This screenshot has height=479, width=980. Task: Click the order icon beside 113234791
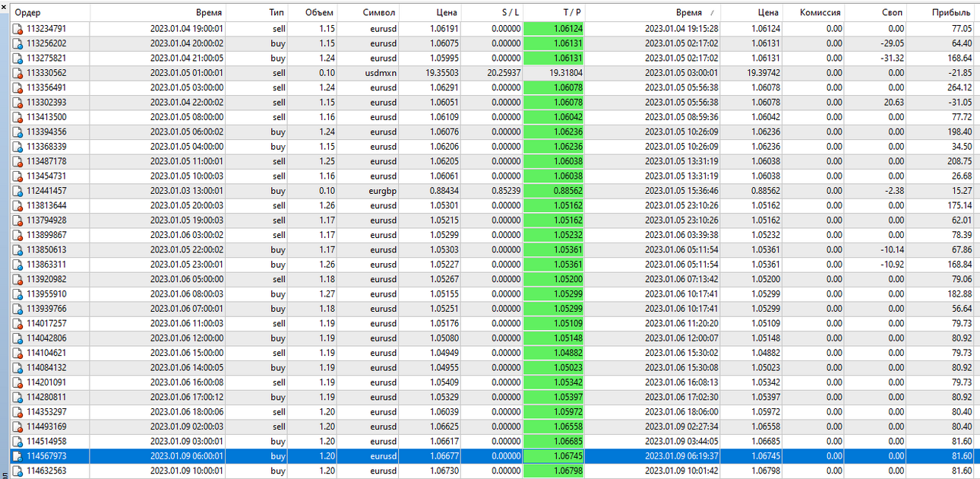click(17, 29)
